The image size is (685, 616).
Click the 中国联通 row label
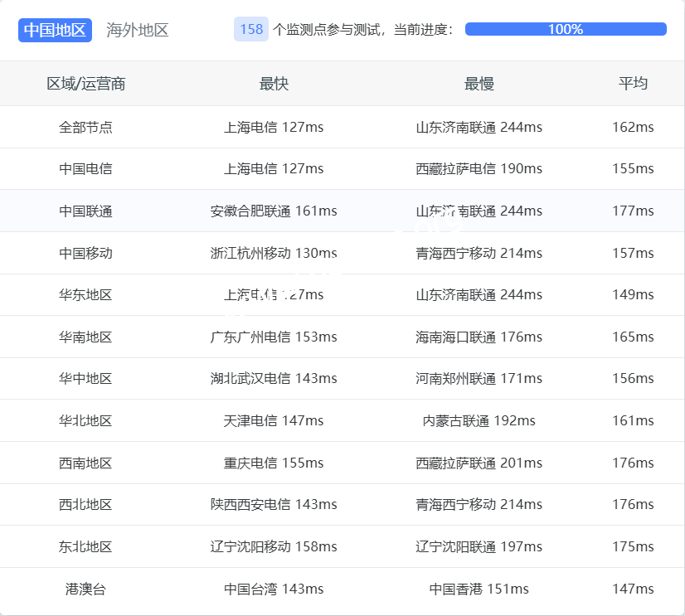click(x=85, y=211)
